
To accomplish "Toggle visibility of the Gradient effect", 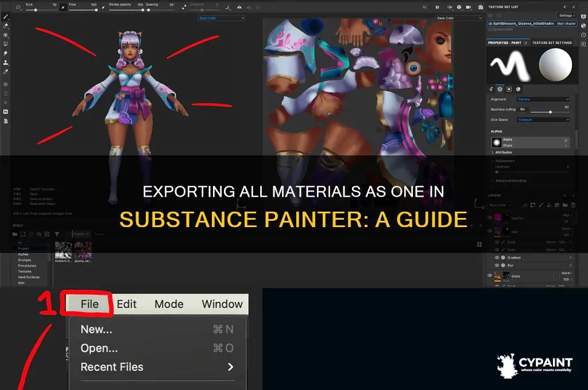I will 497,258.
